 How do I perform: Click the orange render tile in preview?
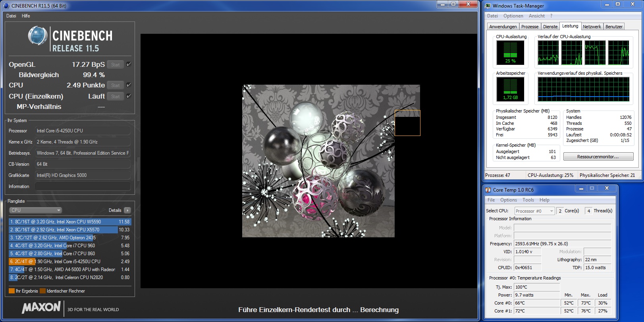(407, 123)
